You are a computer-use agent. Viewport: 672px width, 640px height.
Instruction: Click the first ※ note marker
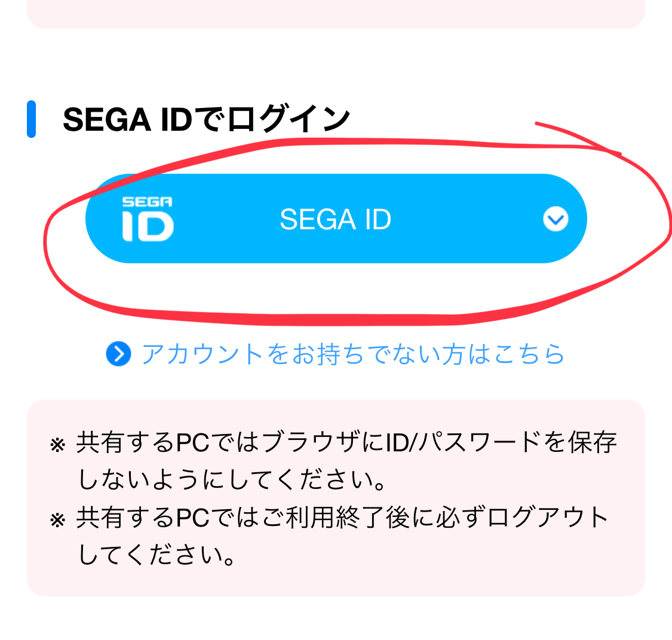57,445
